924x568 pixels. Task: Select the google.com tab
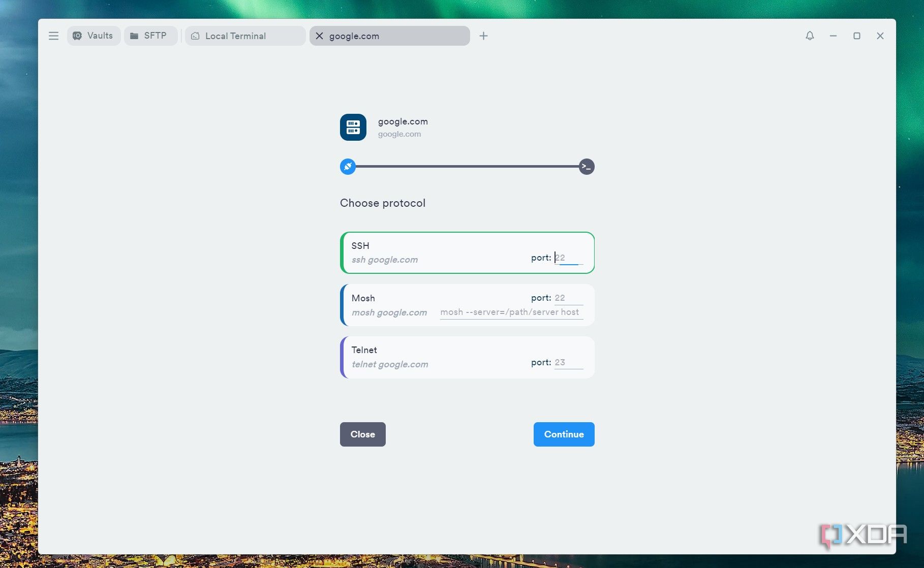tap(389, 36)
